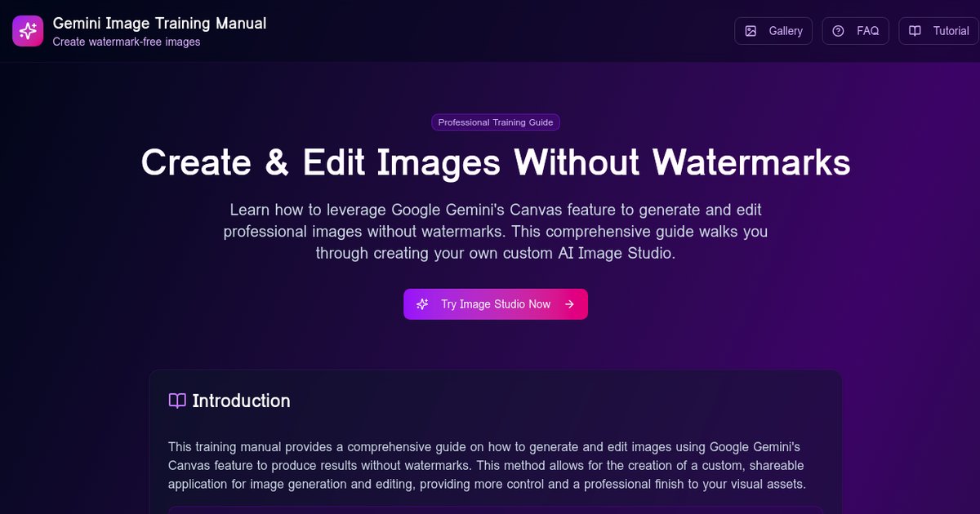Open the Tutorial section
The image size is (980, 514).
pos(938,31)
